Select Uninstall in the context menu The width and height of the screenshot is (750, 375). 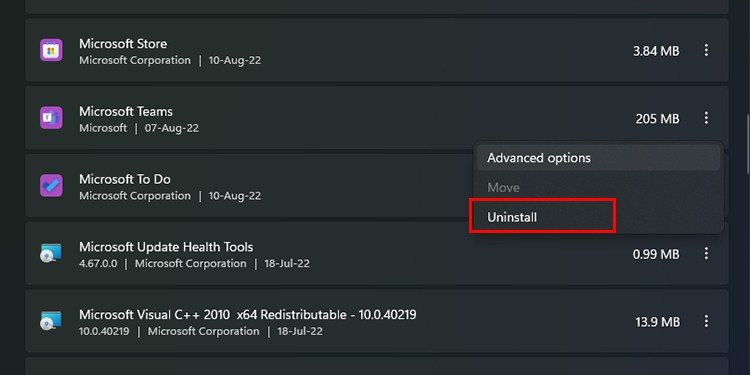pos(542,217)
